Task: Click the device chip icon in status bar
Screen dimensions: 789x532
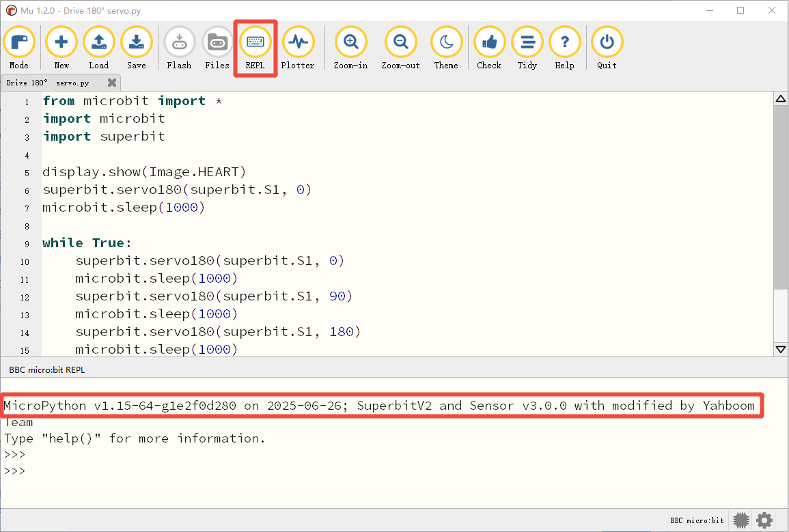Action: [x=741, y=520]
